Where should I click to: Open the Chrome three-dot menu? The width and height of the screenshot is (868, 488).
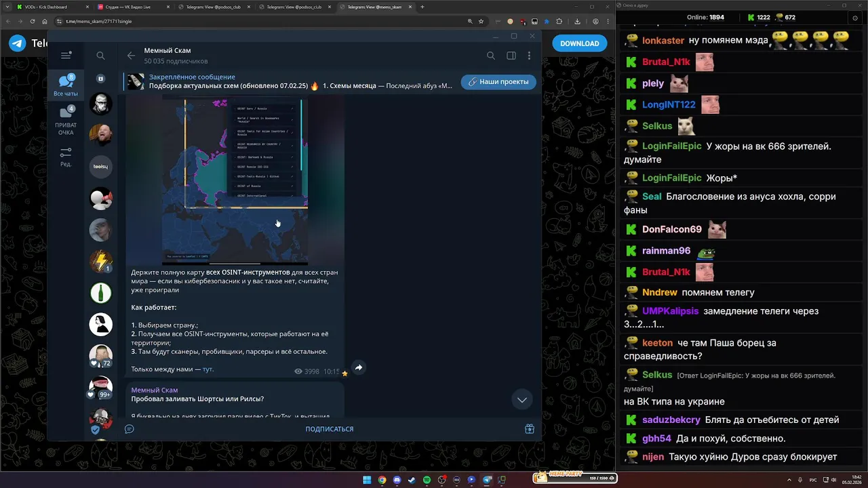click(x=608, y=21)
